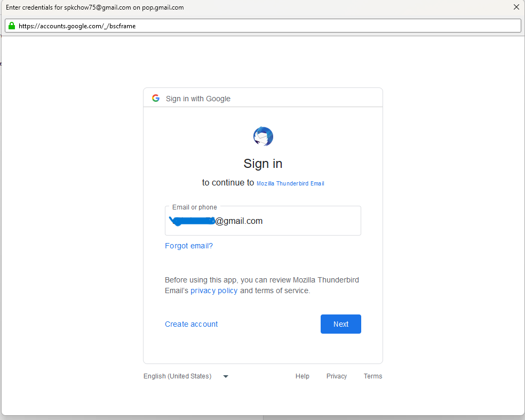Click the accounts.google.com address bar
Screen dimensions: 525x420
pos(263,26)
